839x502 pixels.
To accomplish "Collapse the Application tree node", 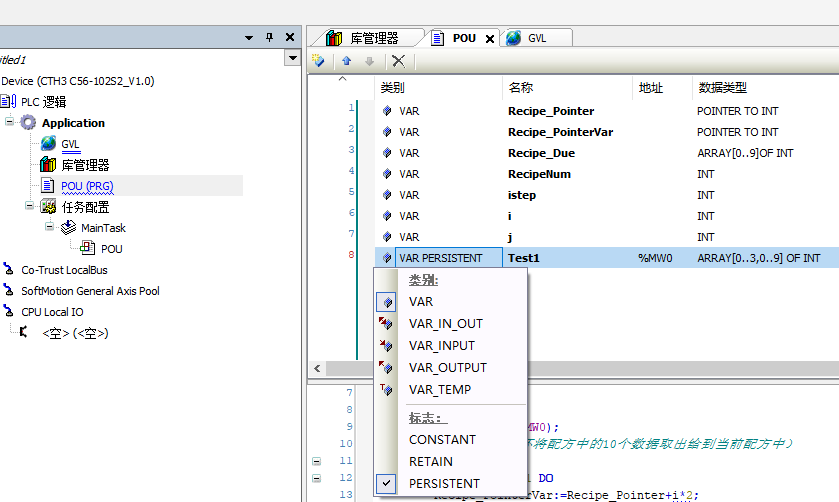I will 9,121.
